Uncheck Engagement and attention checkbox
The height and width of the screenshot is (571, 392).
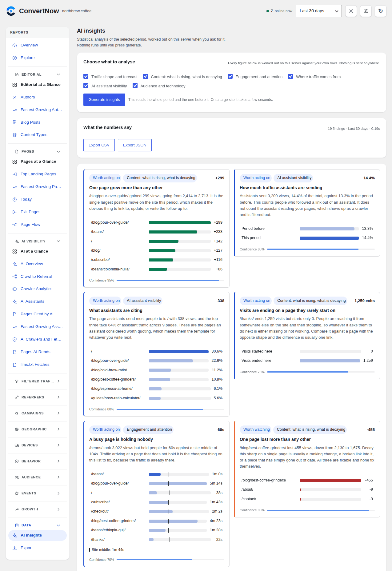coord(230,76)
